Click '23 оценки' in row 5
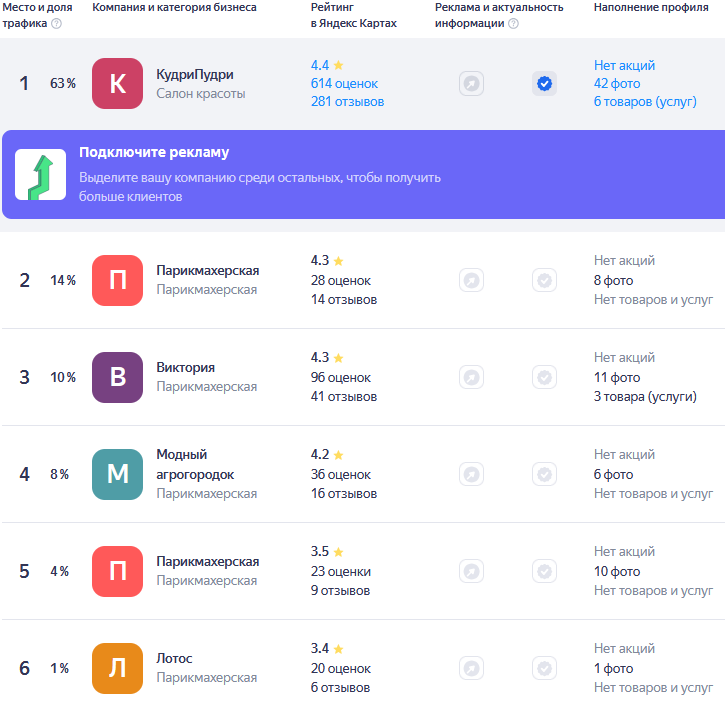This screenshot has width=725, height=710. tap(341, 572)
